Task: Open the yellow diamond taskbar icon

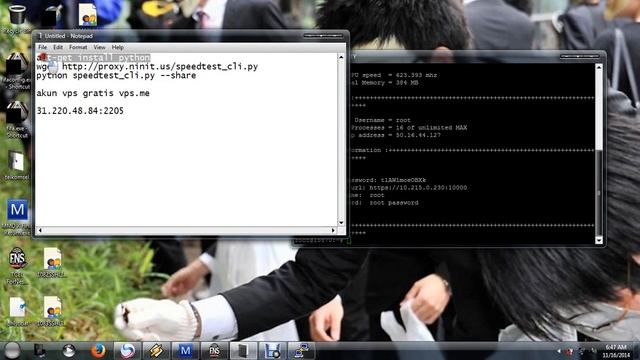Action: [156, 350]
